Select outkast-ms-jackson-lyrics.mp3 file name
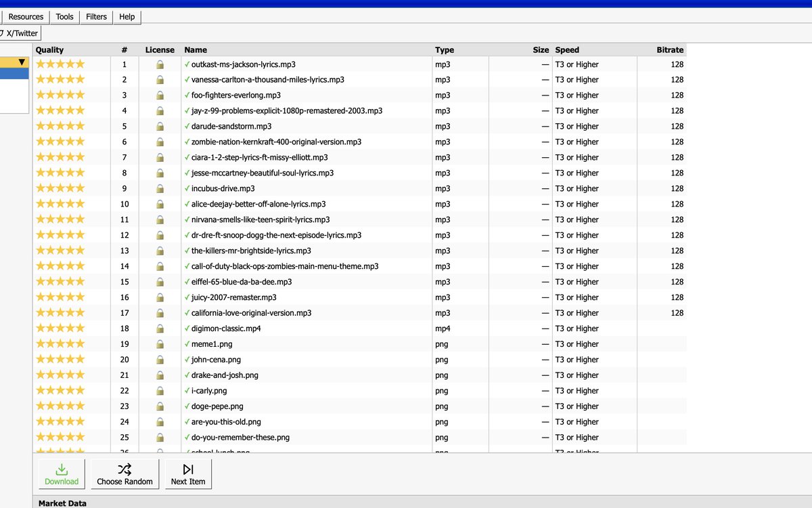Screen dimensions: 812x508 [x=244, y=64]
